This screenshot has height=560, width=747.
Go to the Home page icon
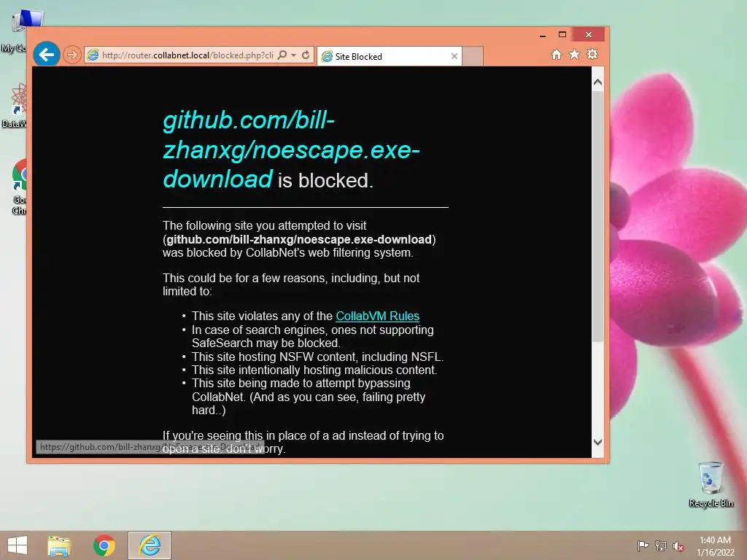pyautogui.click(x=557, y=54)
